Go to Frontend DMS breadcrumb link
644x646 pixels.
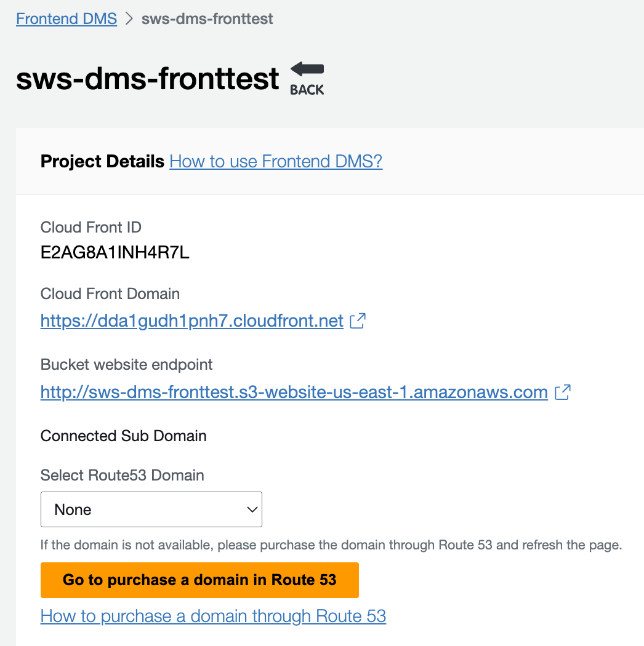(x=66, y=18)
